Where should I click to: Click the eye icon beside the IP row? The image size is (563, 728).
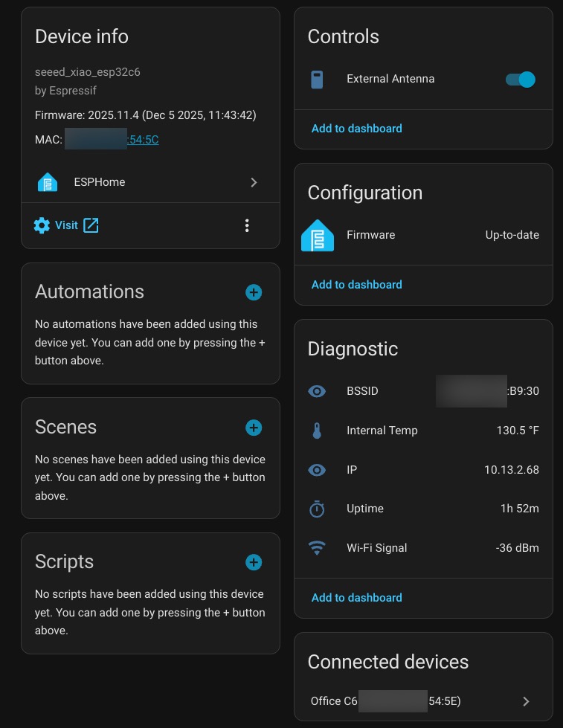317,470
